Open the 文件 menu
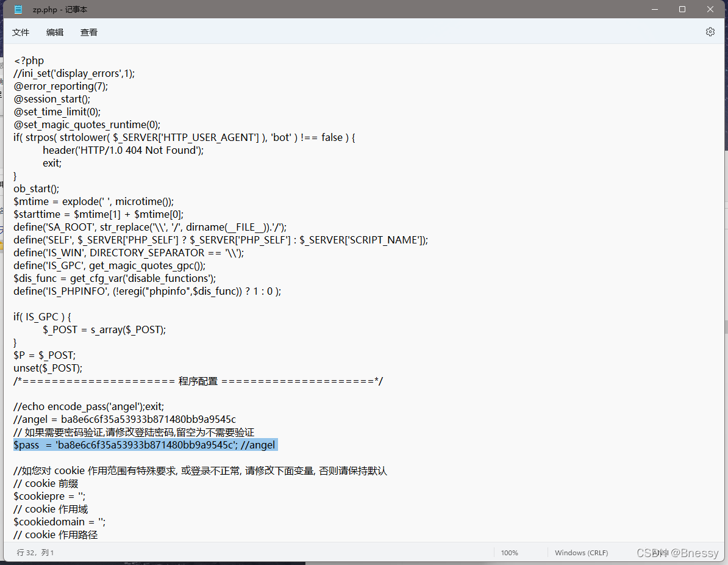728x565 pixels. coord(21,32)
